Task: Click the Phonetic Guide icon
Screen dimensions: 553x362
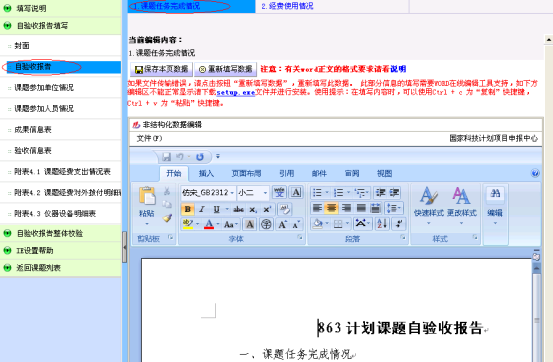Action: click(x=279, y=193)
